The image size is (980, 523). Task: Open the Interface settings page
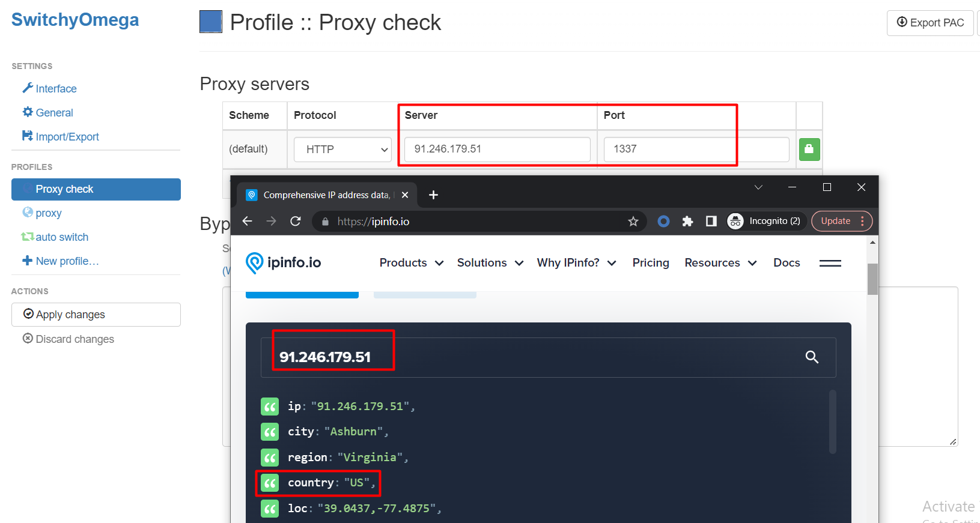[49, 88]
